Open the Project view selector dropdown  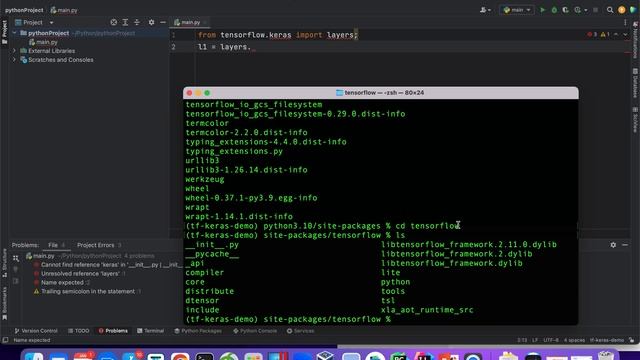tap(34, 22)
